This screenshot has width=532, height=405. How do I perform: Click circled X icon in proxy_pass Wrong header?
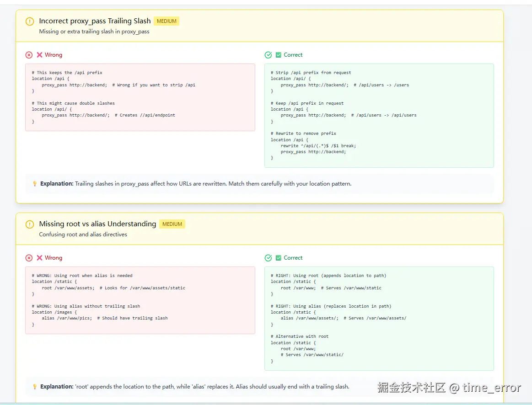point(29,55)
